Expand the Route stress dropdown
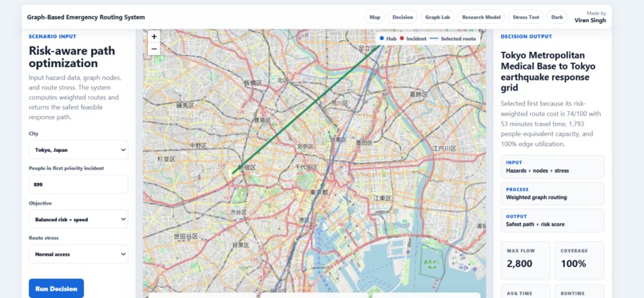 pyautogui.click(x=78, y=254)
